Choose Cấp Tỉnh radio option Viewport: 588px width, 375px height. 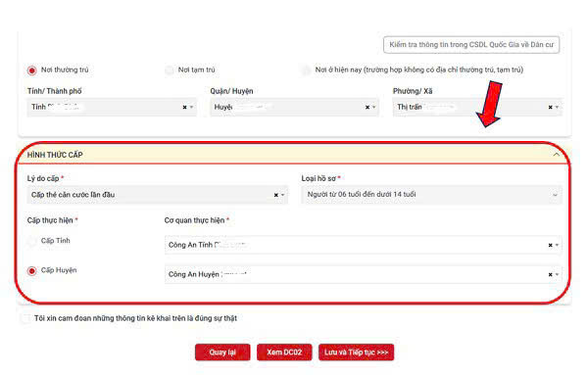[x=32, y=241]
